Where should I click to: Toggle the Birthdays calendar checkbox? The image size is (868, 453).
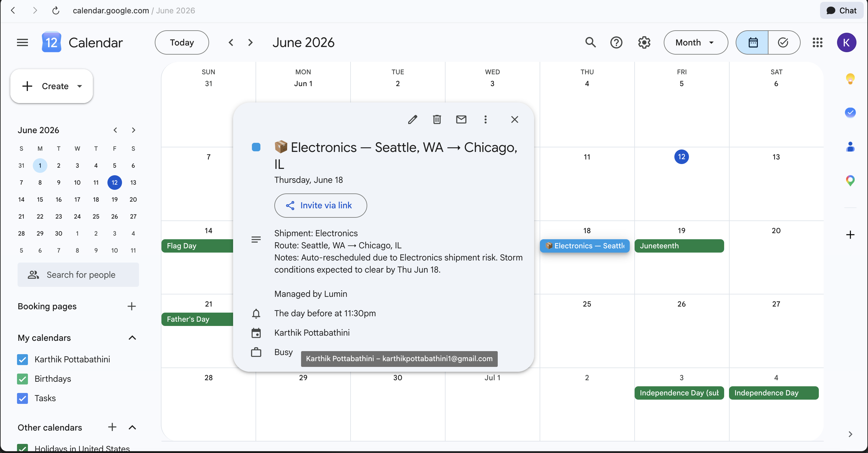point(22,379)
